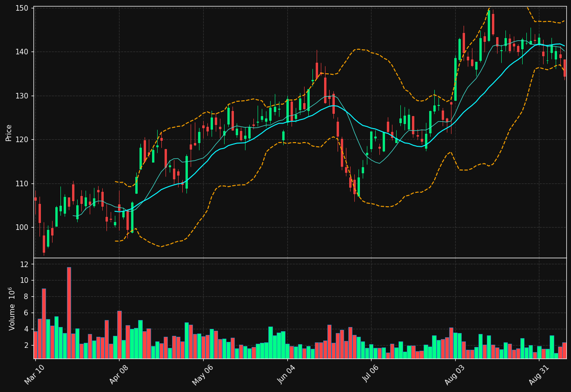Click the tallest red volume bar near 11.6
This screenshot has width=571, height=392.
(x=69, y=313)
